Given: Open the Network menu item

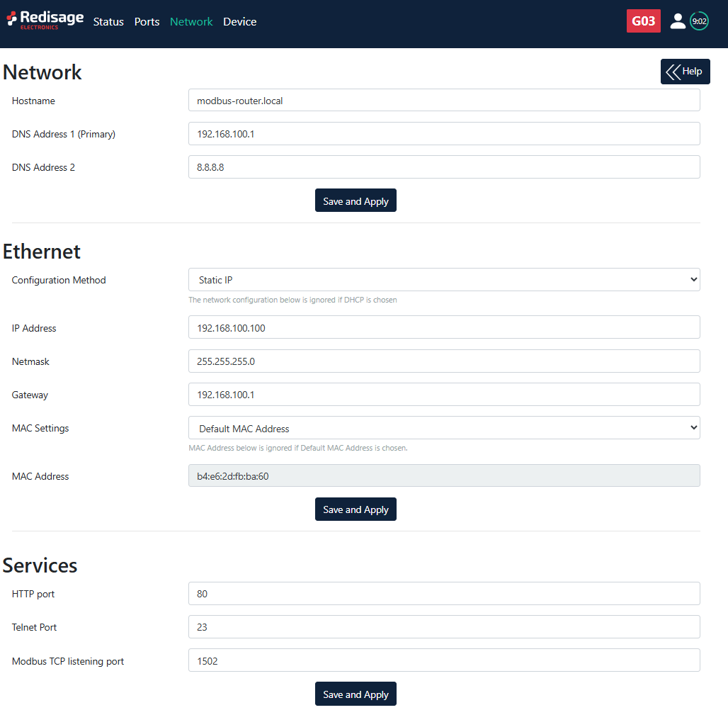Looking at the screenshot, I should [x=190, y=21].
